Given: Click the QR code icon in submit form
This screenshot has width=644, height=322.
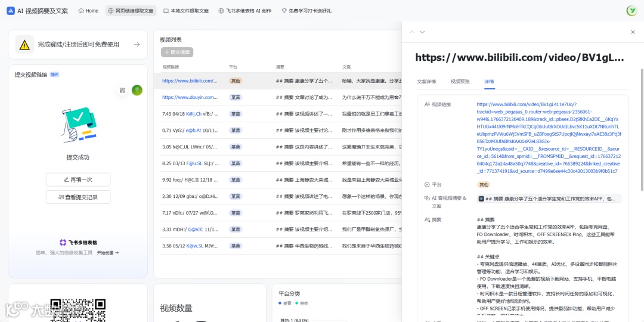Looking at the screenshot, I should [122, 91].
